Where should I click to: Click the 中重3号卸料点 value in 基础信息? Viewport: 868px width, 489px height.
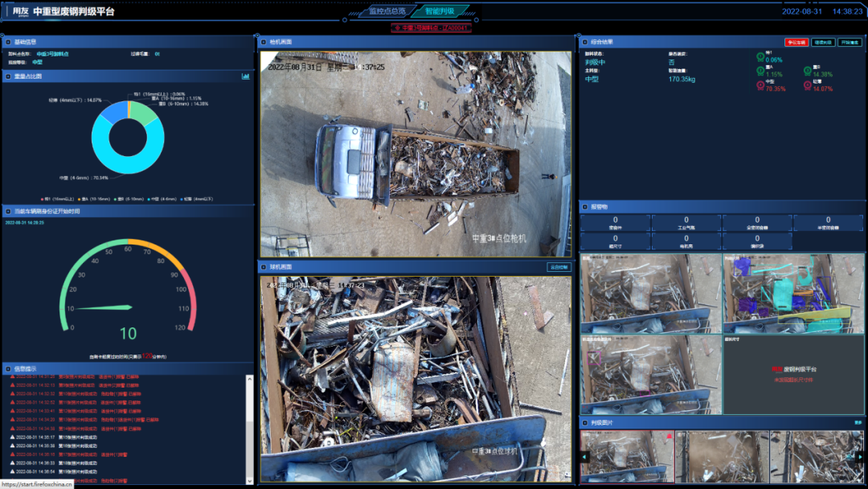click(52, 54)
